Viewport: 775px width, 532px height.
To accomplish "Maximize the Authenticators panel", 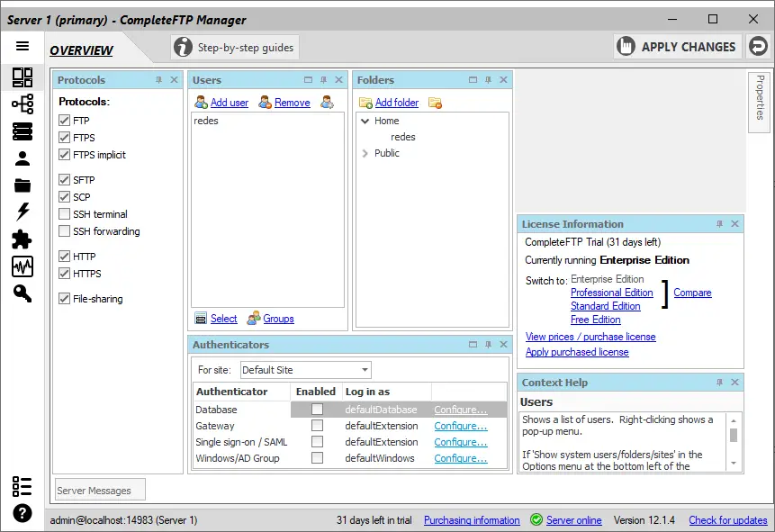I will point(473,344).
